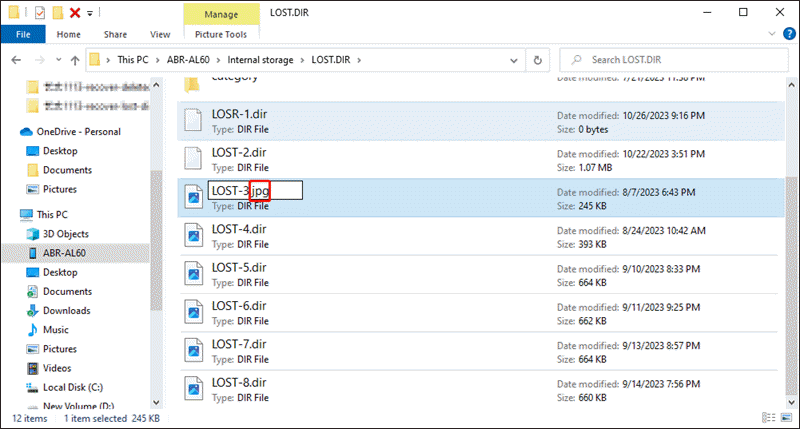Click the LOST.DIR breadcrumb segment
Image resolution: width=800 pixels, height=429 pixels.
coord(331,60)
